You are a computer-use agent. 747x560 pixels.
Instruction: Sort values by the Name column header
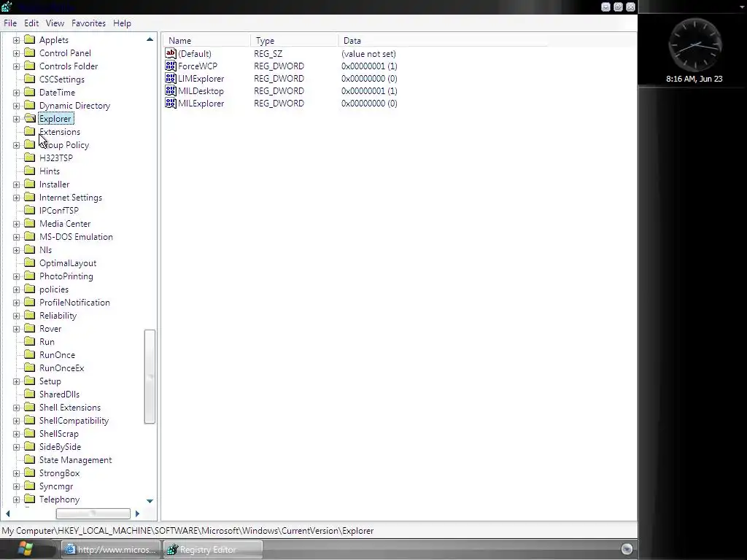click(206, 41)
